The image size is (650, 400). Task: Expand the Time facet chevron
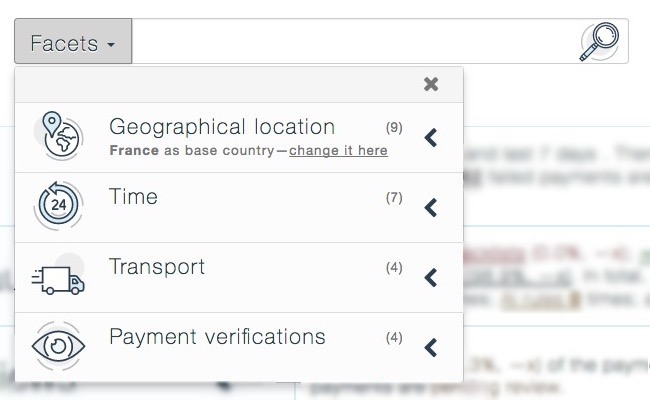coord(431,207)
